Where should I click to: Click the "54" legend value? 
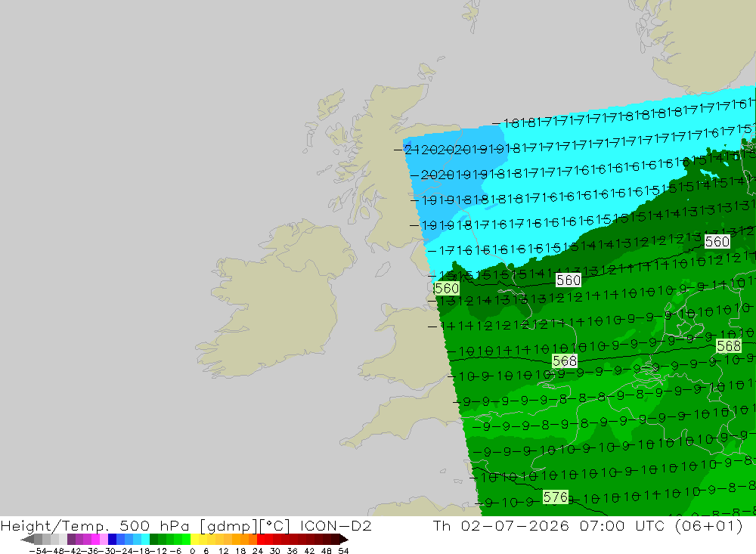343,551
